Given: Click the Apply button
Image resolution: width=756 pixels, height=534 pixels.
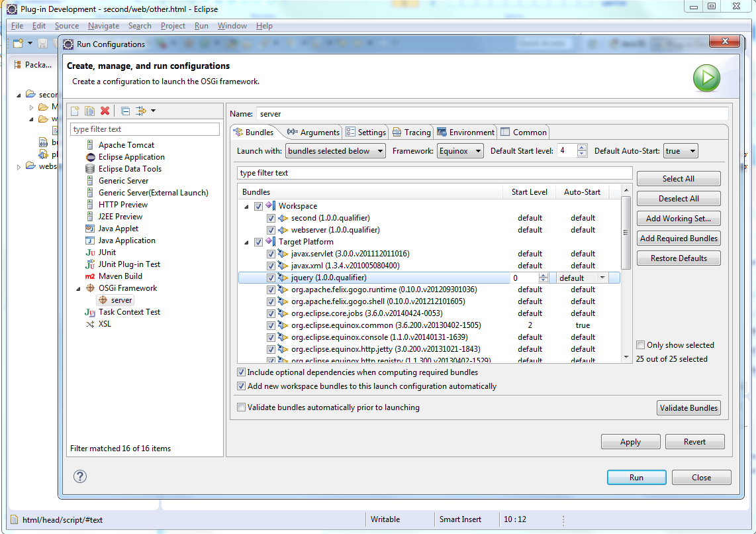Looking at the screenshot, I should 630,442.
